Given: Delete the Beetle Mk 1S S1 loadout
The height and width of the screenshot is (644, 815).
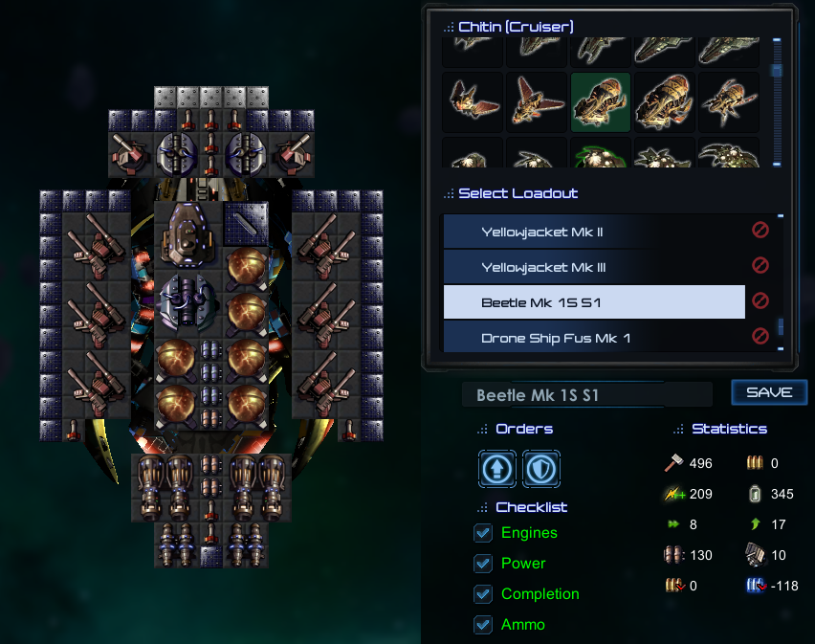Looking at the screenshot, I should tap(760, 300).
